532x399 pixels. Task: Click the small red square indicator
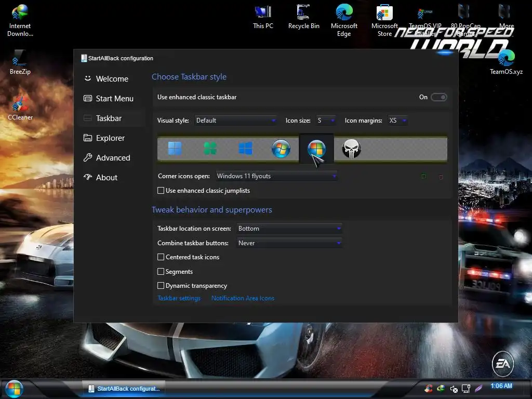click(x=441, y=177)
